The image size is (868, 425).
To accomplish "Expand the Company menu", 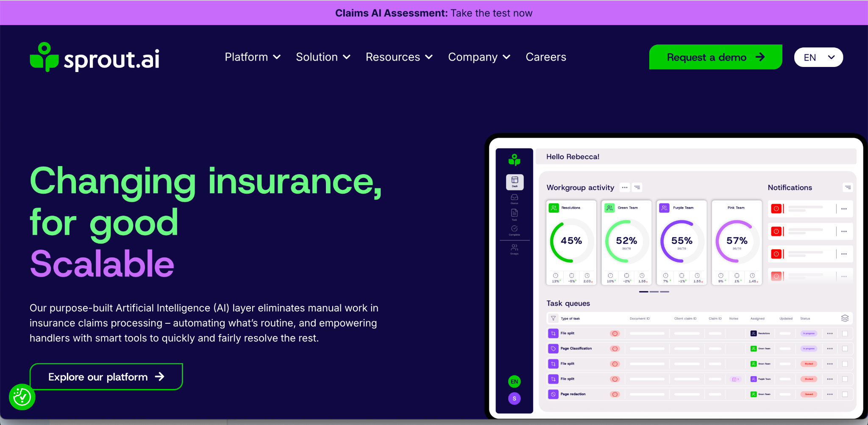I will [x=479, y=57].
